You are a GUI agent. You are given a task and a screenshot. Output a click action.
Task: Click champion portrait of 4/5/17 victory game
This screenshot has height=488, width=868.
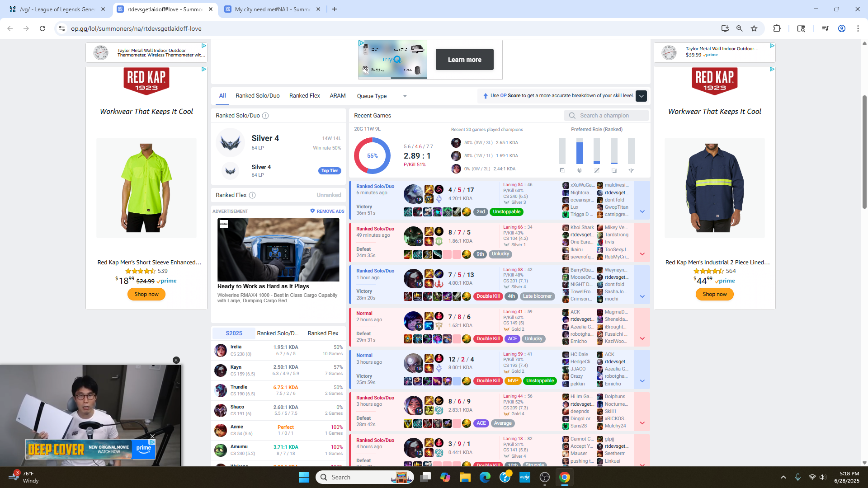(x=413, y=194)
